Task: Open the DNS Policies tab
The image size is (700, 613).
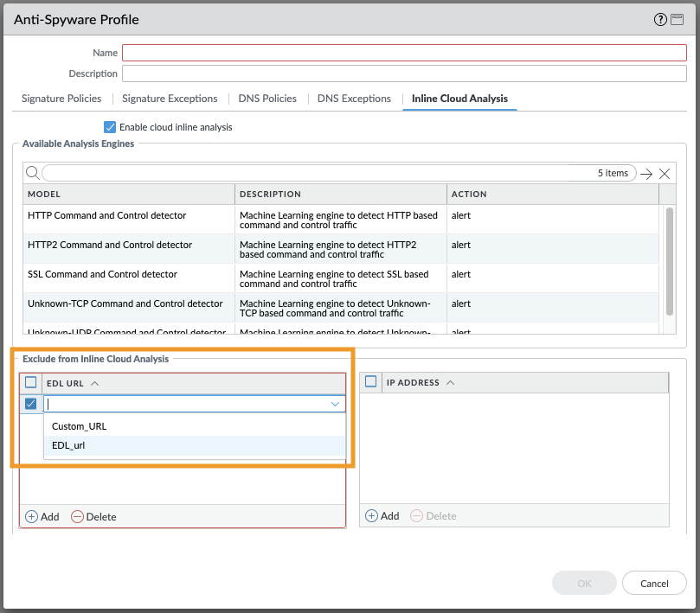Action: (x=267, y=99)
